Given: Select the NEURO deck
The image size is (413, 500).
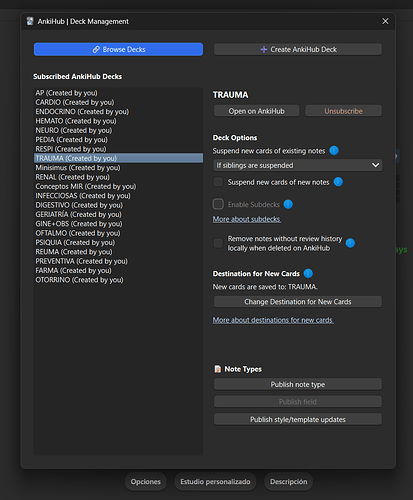Looking at the screenshot, I should click(x=118, y=130).
